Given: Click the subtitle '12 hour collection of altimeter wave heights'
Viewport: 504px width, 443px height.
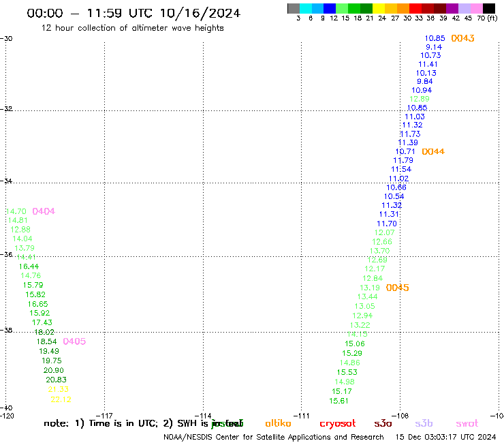Looking at the screenshot, I should click(x=132, y=28).
